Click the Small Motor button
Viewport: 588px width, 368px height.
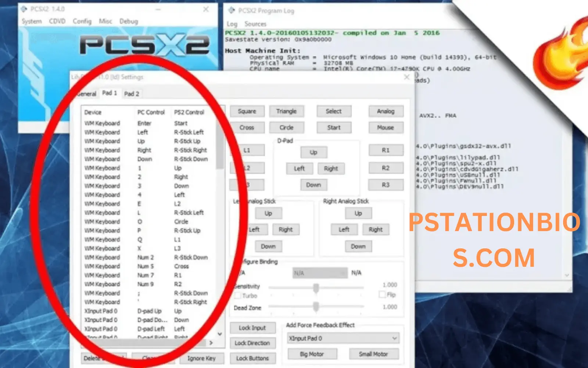(373, 354)
